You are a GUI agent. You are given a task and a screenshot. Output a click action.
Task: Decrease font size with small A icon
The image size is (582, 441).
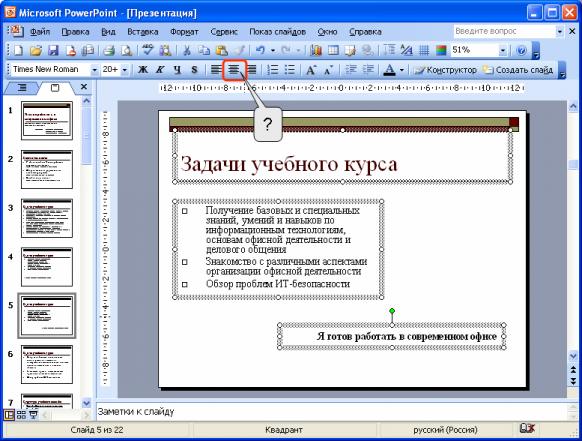point(328,69)
